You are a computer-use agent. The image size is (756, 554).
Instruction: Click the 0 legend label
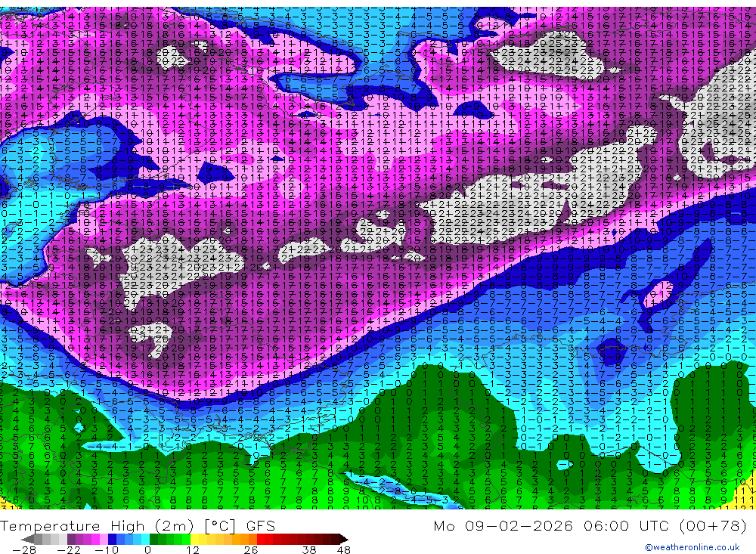(x=148, y=549)
